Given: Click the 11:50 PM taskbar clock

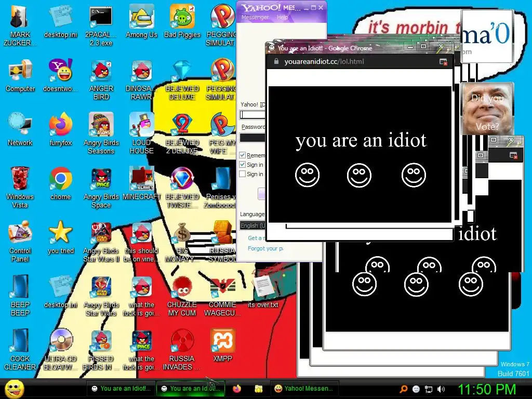Looking at the screenshot, I should 487,389.
